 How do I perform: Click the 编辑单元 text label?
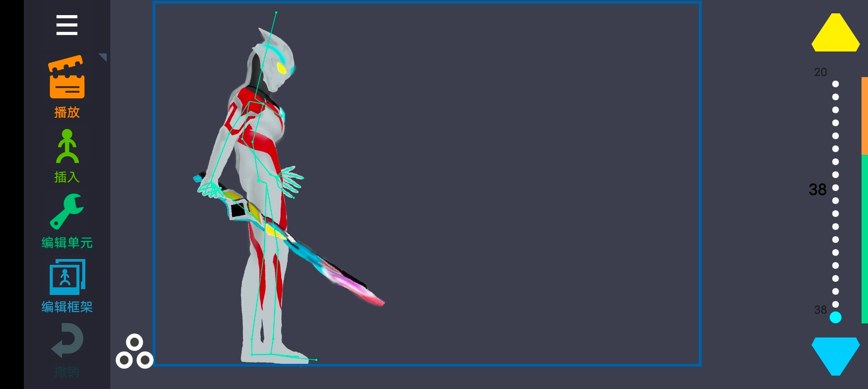67,243
